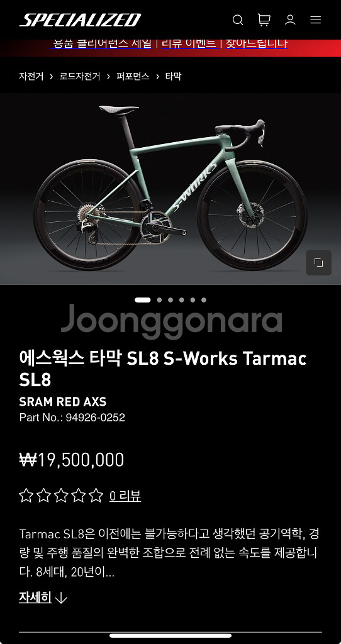The height and width of the screenshot is (644, 341).
Task: Go to 퍼포먼스 breadcrumb
Action: point(133,76)
